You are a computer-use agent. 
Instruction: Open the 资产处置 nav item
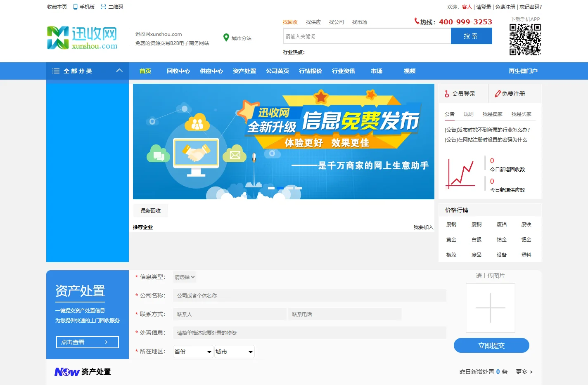pyautogui.click(x=244, y=71)
